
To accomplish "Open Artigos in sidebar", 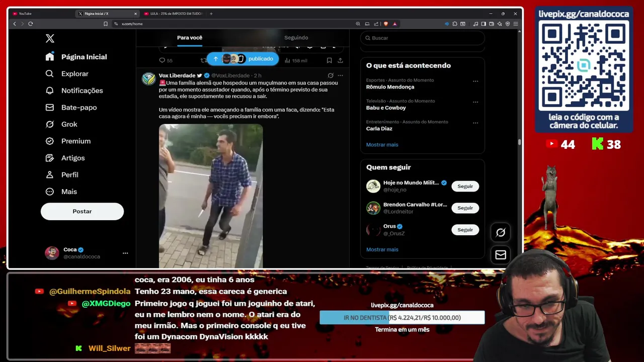I will (x=65, y=158).
